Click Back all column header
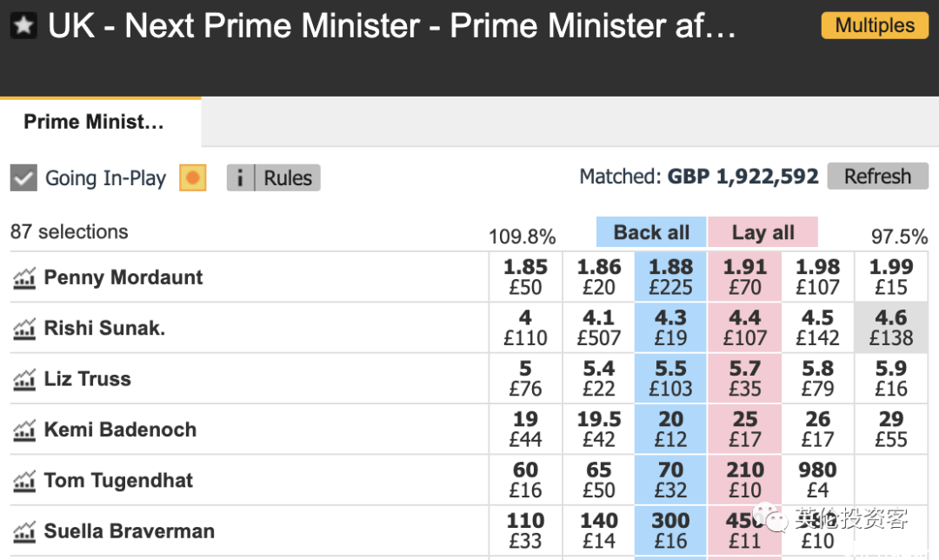 point(651,232)
